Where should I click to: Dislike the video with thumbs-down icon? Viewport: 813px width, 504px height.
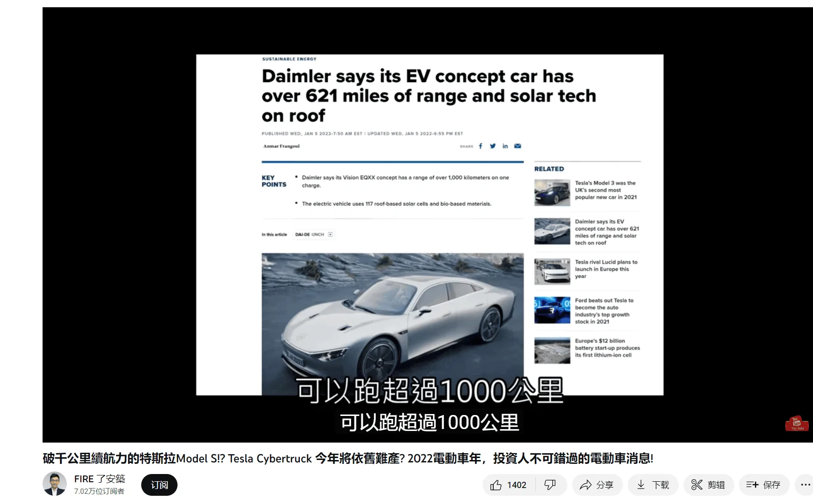coord(550,485)
